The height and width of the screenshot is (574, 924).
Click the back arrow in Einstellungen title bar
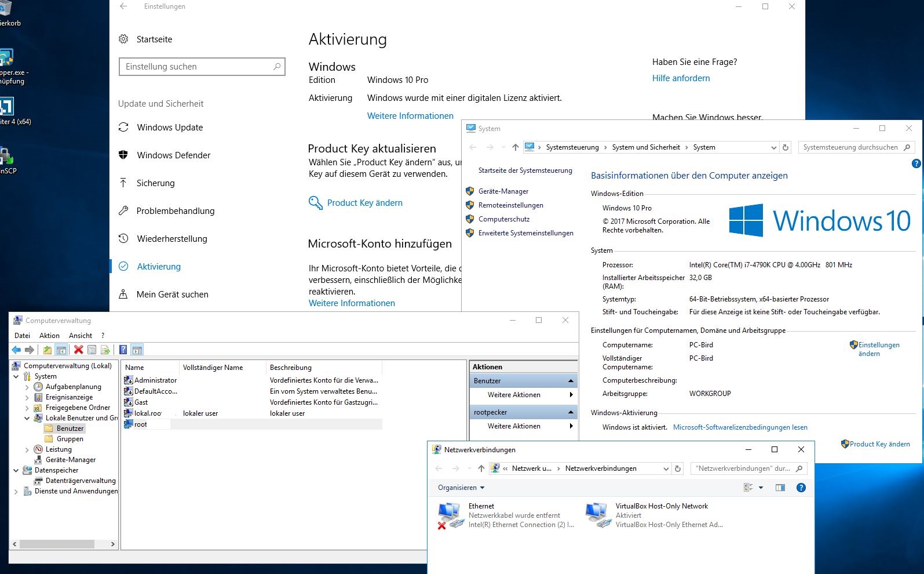123,6
